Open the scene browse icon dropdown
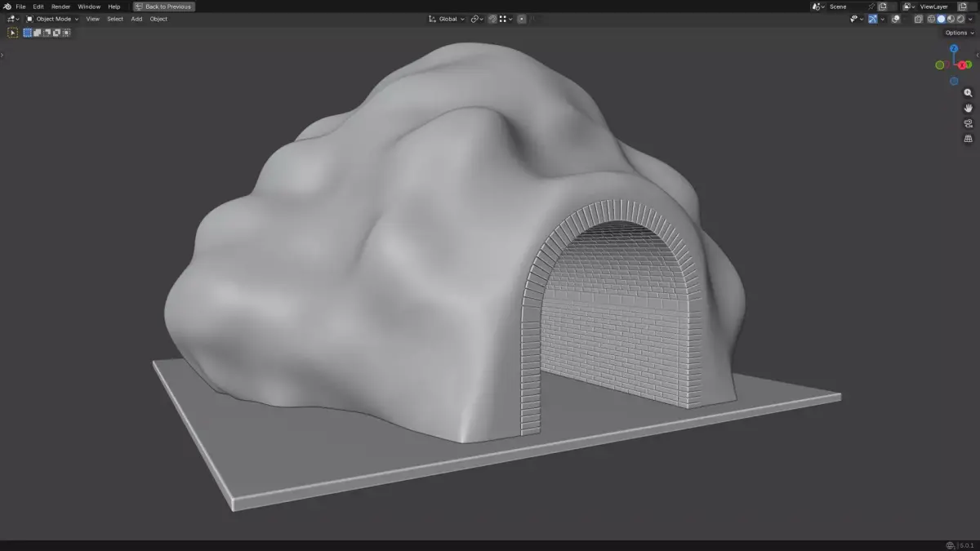 pos(818,7)
